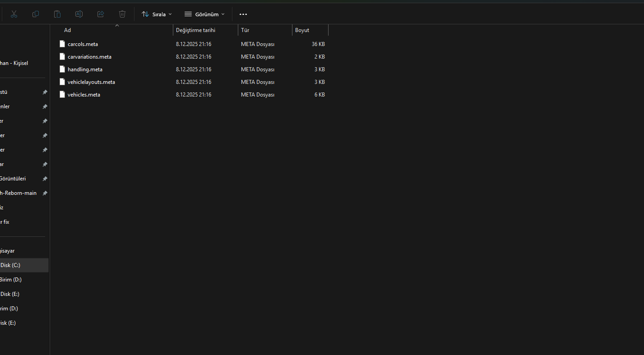This screenshot has height=355, width=644.
Task: Select the handling.meta file icon
Action: (62, 69)
